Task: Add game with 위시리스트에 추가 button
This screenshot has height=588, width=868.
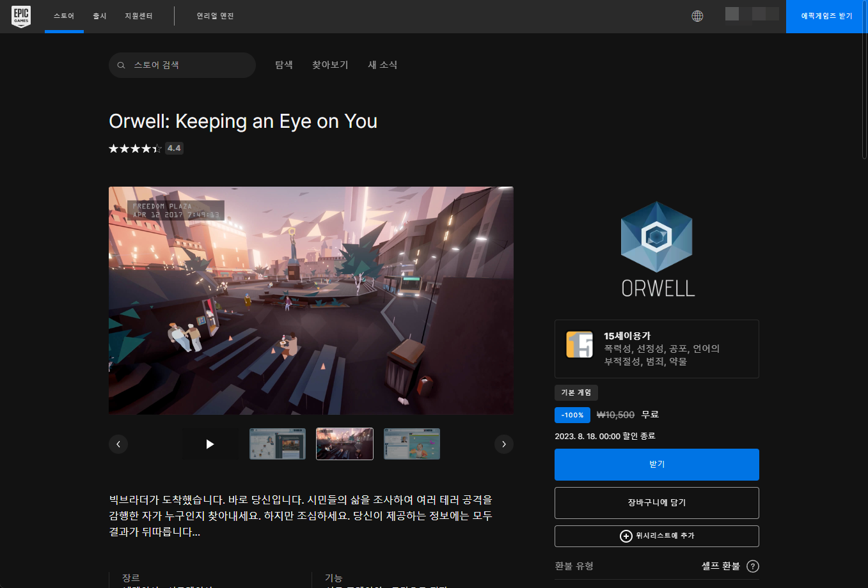Action: pyautogui.click(x=657, y=536)
